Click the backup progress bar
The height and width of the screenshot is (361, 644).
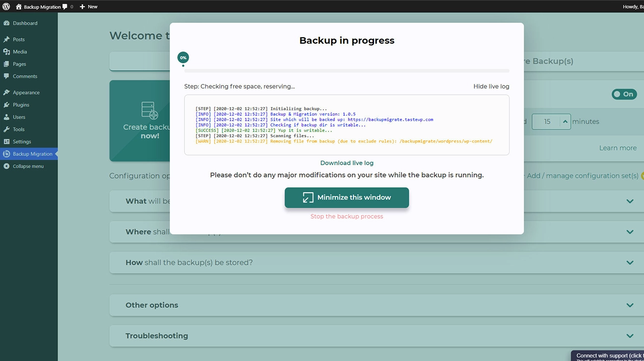(x=347, y=71)
